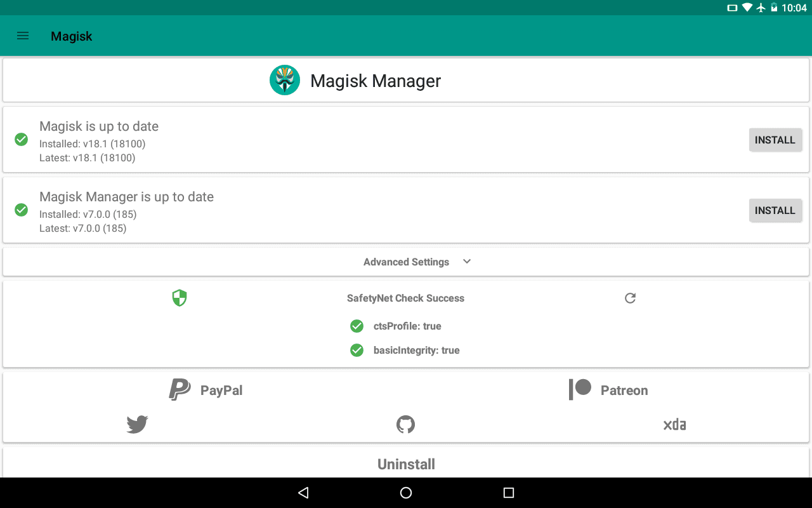Image resolution: width=812 pixels, height=508 pixels.
Task: Click the Advanced Settings label
Action: click(406, 262)
